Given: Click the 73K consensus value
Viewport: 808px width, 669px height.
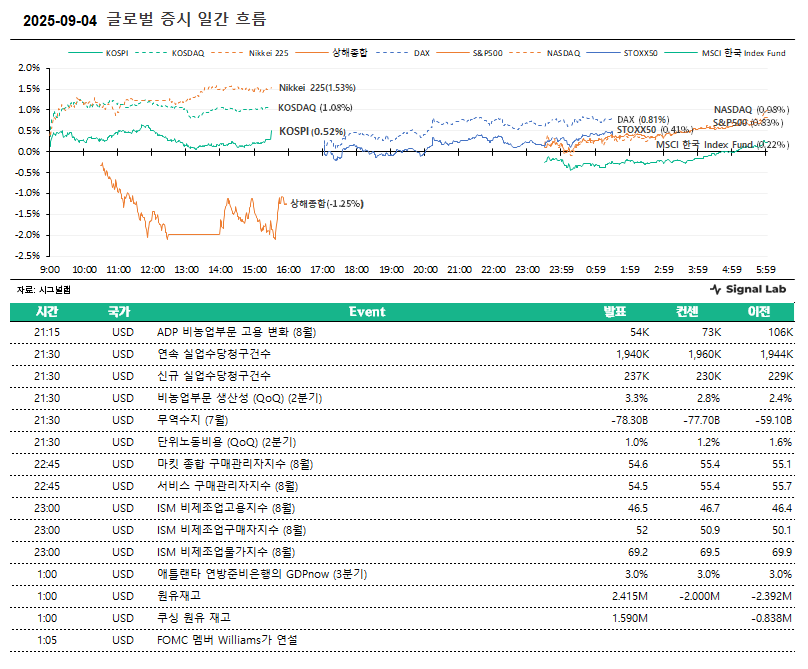Looking at the screenshot, I should [712, 332].
